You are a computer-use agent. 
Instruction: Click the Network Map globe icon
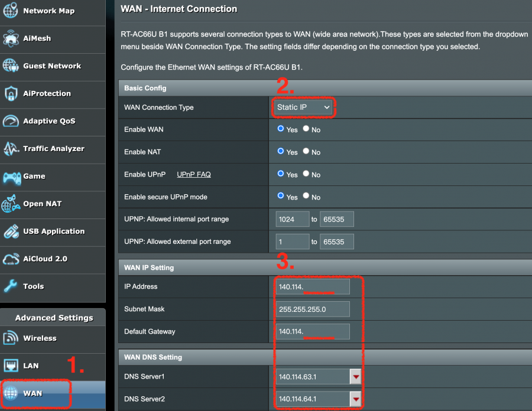pyautogui.click(x=11, y=11)
